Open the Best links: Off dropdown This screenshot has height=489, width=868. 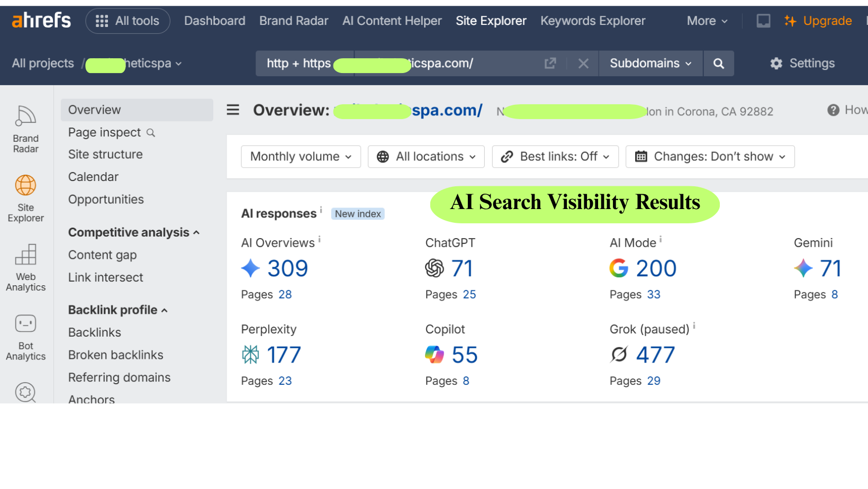click(555, 157)
